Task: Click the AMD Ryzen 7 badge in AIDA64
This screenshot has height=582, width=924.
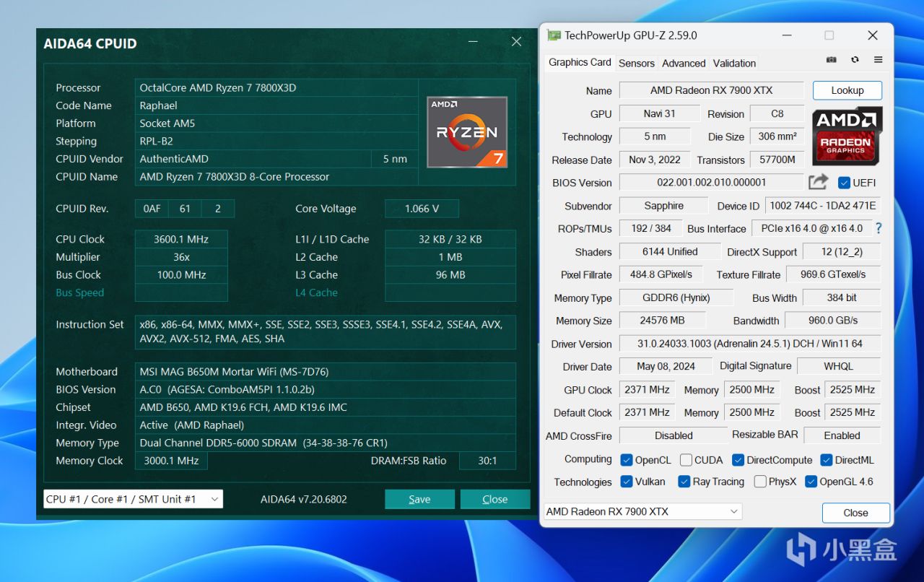Action: coord(466,132)
